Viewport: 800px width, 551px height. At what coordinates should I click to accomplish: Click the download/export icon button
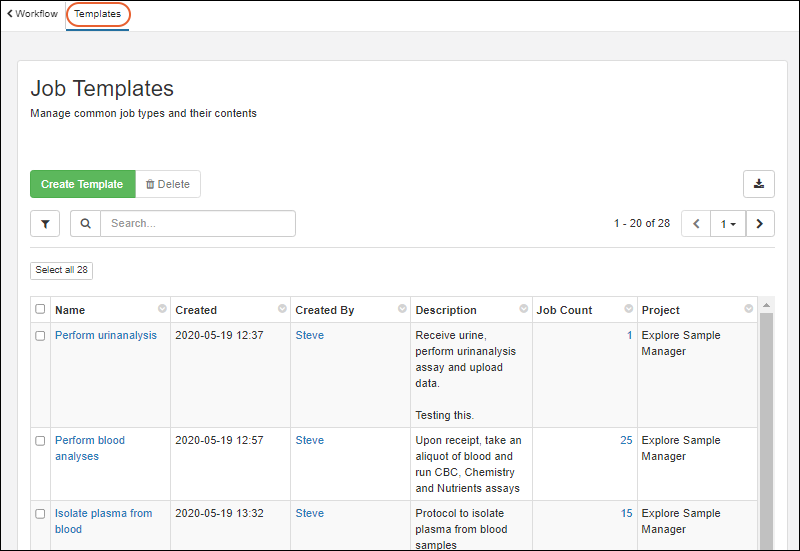coord(759,184)
